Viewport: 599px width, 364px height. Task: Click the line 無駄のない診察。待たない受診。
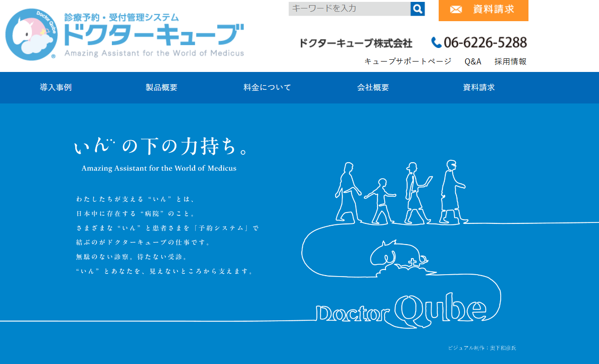click(132, 257)
